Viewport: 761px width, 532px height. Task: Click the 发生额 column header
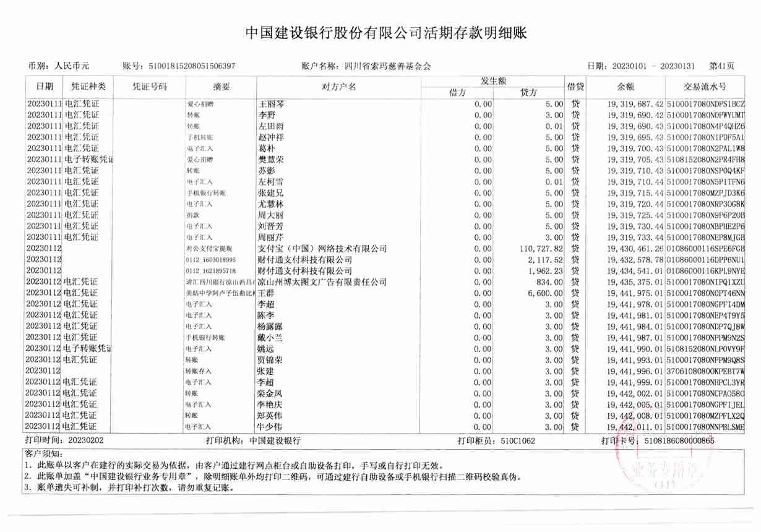tap(494, 81)
